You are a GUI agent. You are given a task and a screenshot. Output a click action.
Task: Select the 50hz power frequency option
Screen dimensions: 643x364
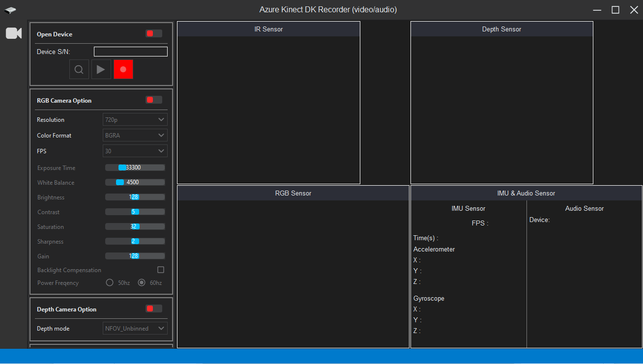(x=110, y=282)
